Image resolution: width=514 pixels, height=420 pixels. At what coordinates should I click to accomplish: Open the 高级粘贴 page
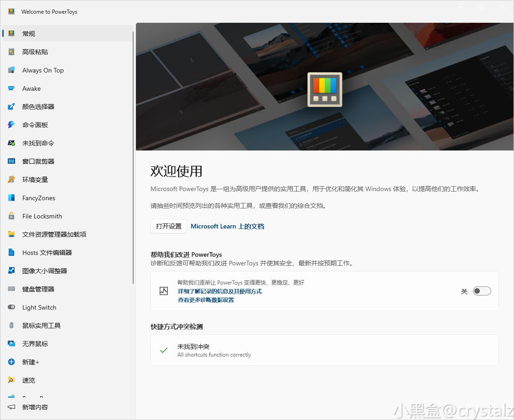(x=67, y=52)
